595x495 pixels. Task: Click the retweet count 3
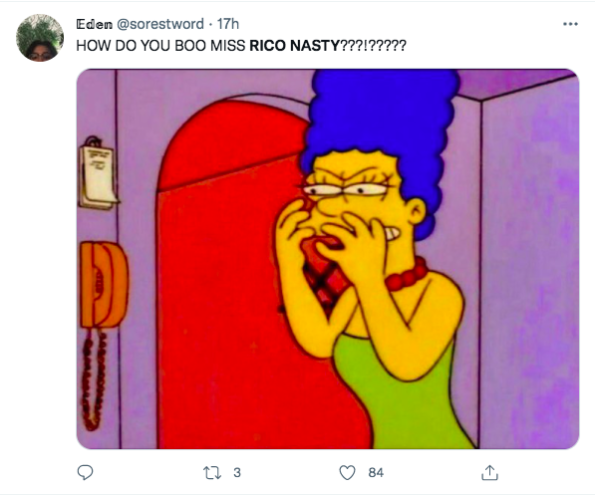[x=237, y=473]
